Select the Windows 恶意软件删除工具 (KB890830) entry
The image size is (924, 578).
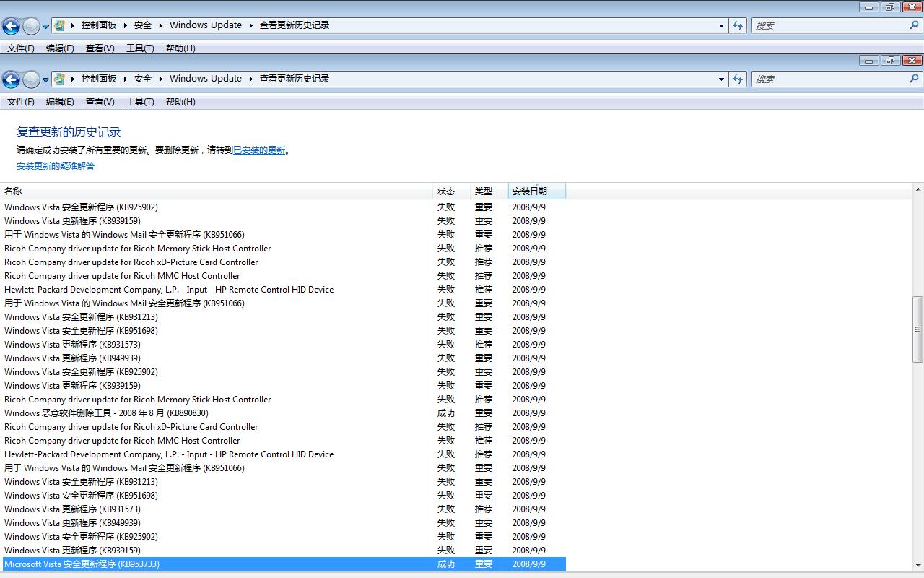(106, 413)
